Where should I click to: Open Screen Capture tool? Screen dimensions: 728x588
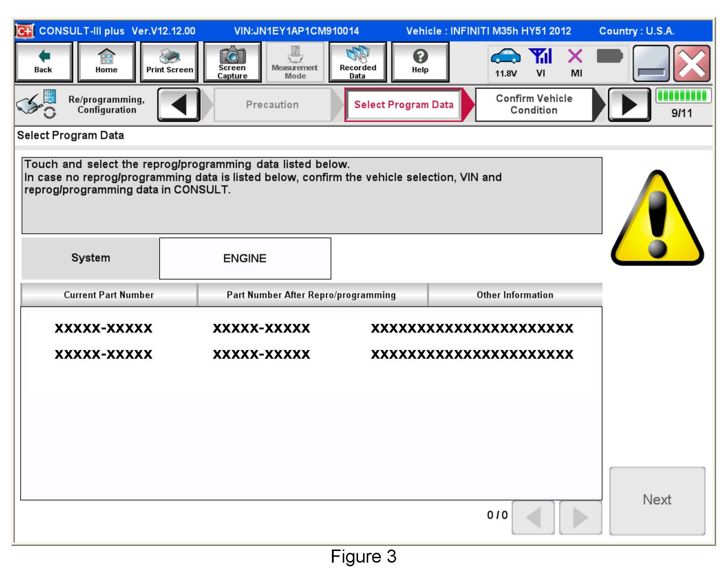point(232,62)
